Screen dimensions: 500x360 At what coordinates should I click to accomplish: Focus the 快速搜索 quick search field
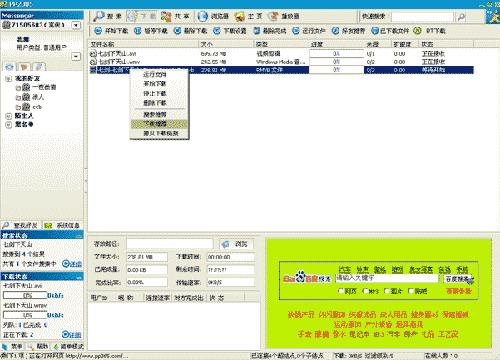click(x=422, y=17)
